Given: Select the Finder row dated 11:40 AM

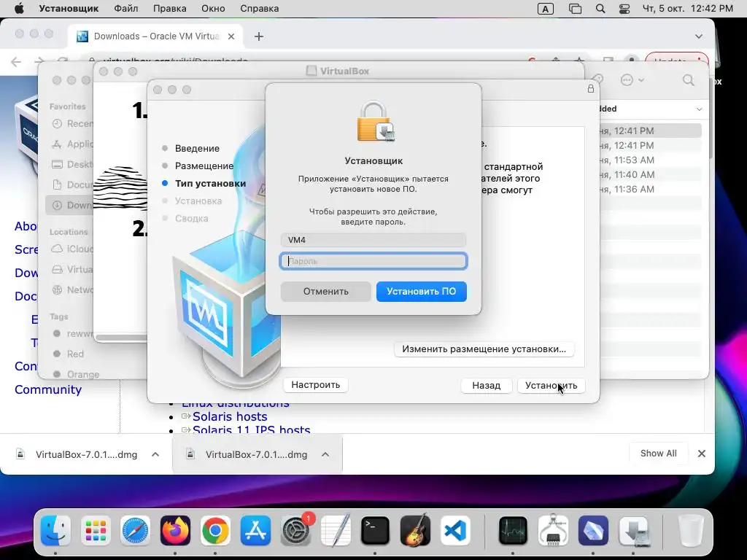Looking at the screenshot, I should [650, 174].
